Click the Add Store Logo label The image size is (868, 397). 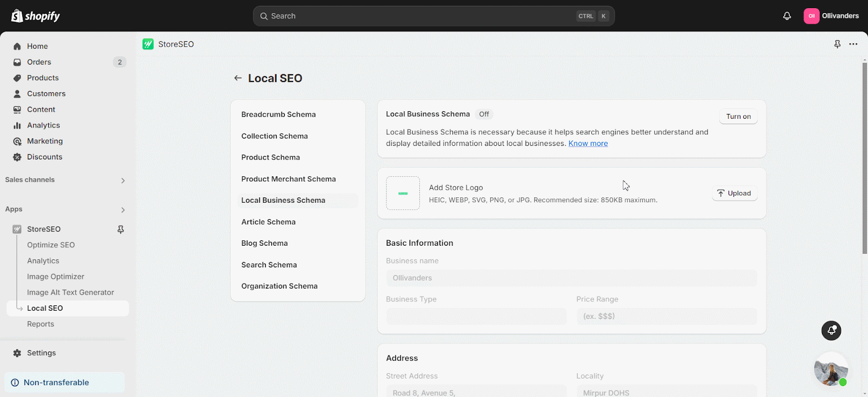pyautogui.click(x=456, y=188)
